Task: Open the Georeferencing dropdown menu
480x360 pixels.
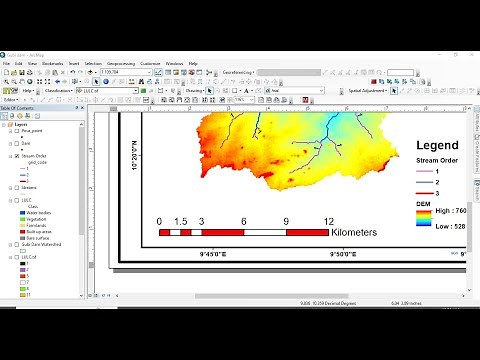Action: (x=238, y=72)
